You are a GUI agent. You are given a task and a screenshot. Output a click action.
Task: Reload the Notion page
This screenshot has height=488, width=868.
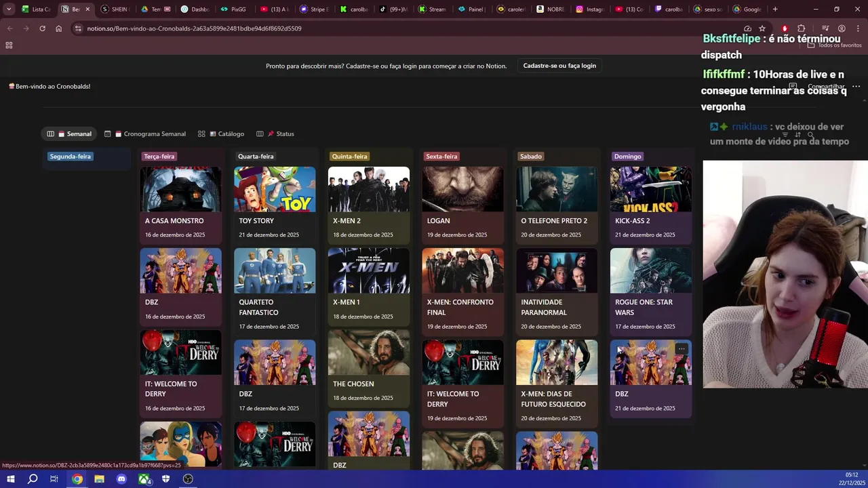tap(42, 28)
